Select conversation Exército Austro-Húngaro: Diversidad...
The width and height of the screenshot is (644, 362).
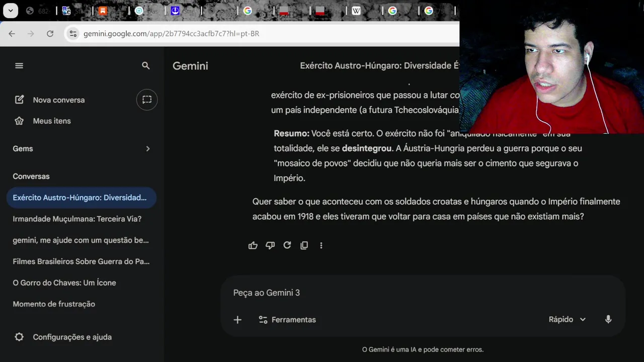82,198
